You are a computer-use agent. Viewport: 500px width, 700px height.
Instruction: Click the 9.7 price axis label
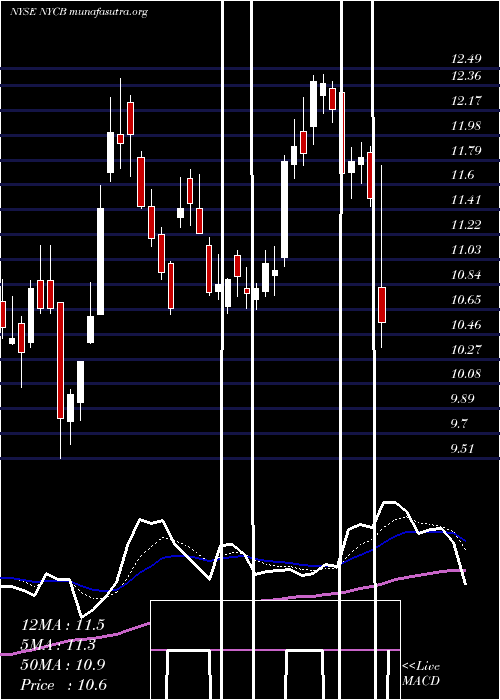click(459, 423)
